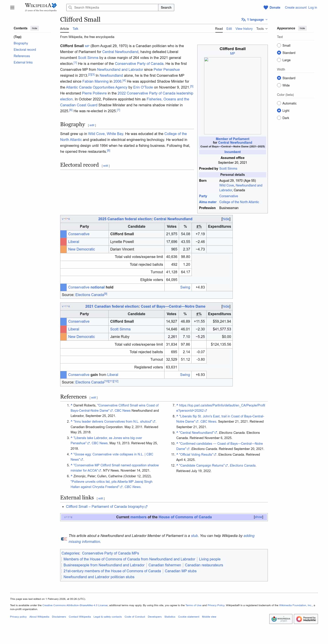
Task: Click the Wikipedia logo
Action: tap(41, 7)
